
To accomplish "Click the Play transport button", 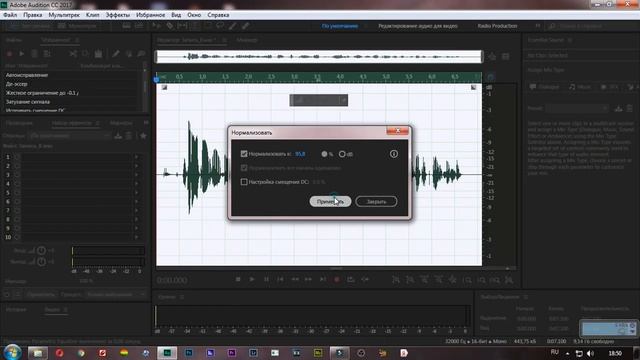I will 252,279.
